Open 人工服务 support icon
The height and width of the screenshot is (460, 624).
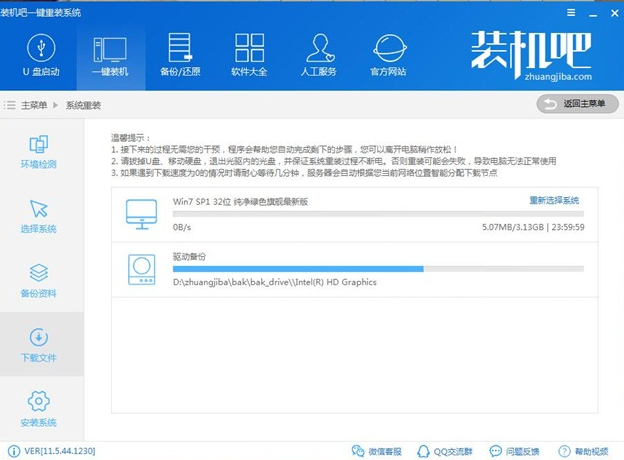pyautogui.click(x=319, y=55)
